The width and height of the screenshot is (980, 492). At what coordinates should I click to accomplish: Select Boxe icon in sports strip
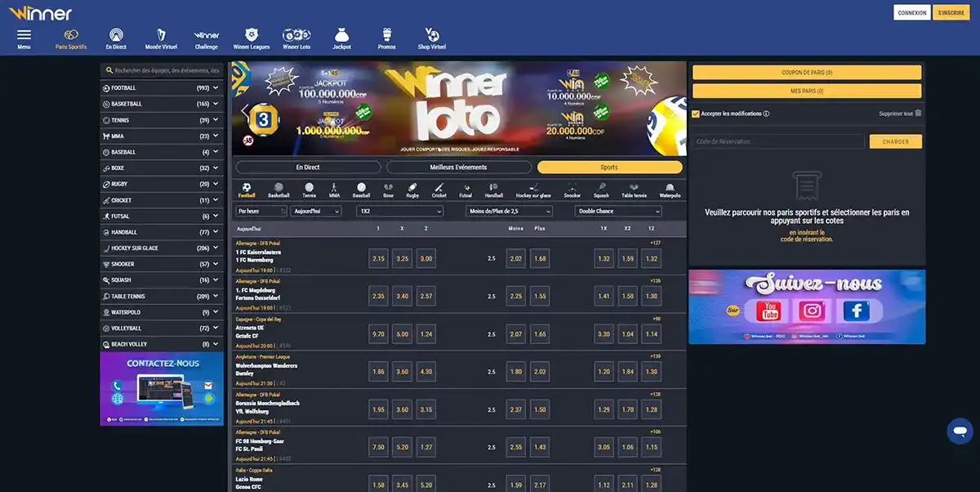coord(388,190)
